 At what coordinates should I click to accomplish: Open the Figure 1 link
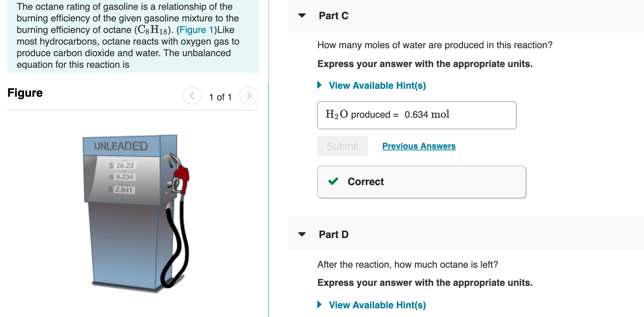pyautogui.click(x=196, y=30)
